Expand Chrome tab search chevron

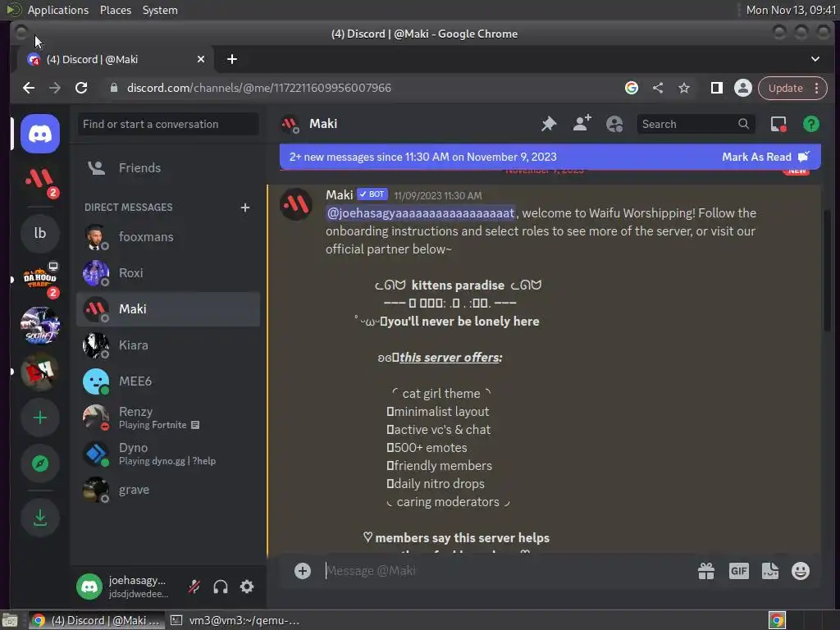tap(815, 59)
